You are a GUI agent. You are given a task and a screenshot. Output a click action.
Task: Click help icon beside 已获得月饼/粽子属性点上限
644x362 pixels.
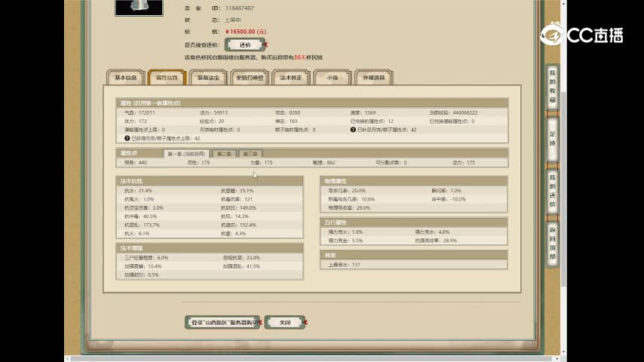click(127, 139)
